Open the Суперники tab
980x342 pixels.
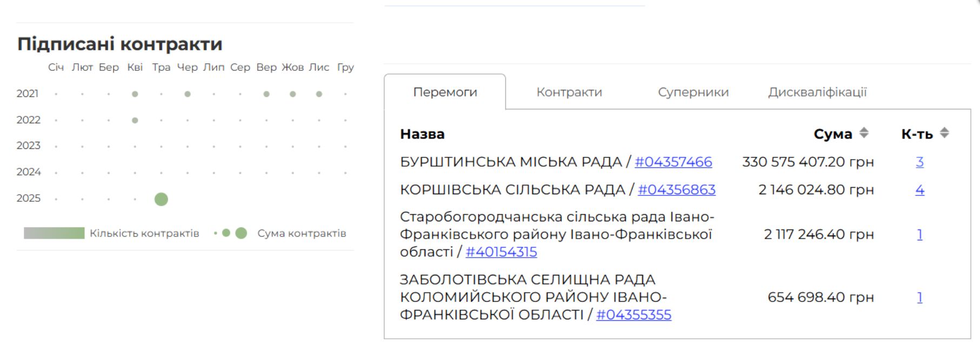(693, 93)
